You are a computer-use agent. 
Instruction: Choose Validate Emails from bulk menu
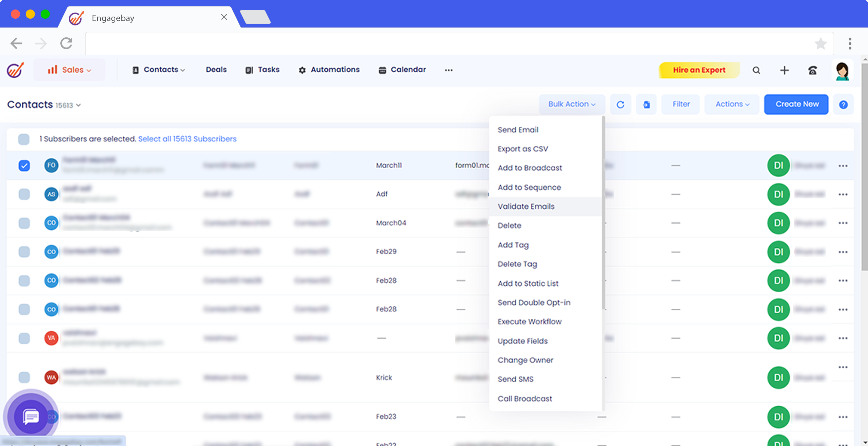tap(526, 206)
